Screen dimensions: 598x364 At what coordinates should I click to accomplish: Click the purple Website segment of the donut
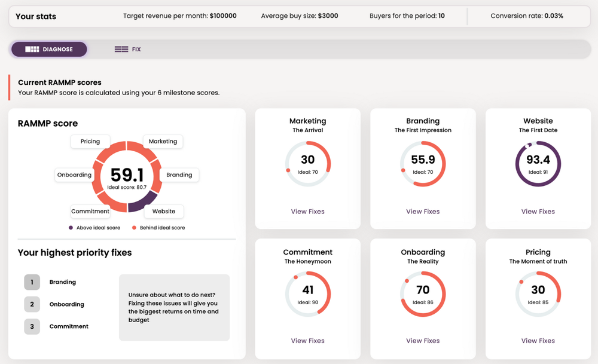click(x=143, y=202)
